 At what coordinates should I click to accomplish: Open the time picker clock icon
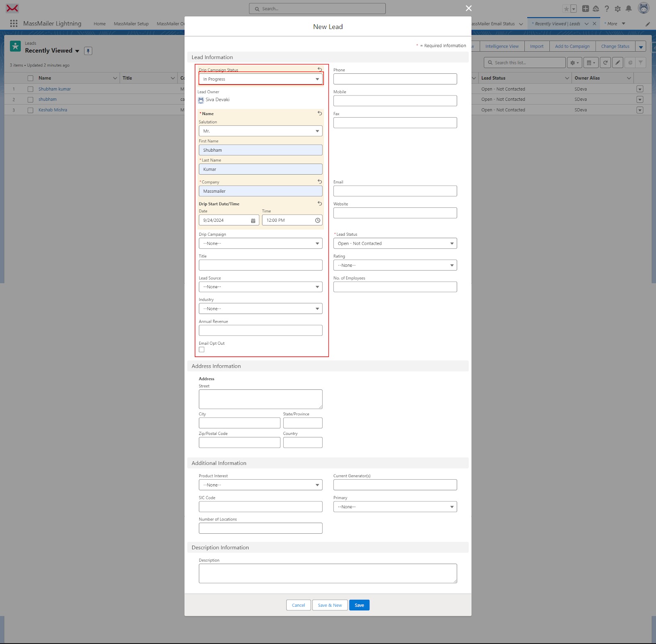(317, 221)
